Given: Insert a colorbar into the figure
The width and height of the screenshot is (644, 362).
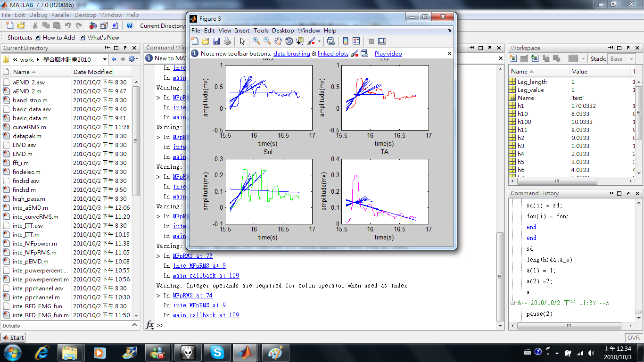Looking at the screenshot, I should click(x=345, y=41).
